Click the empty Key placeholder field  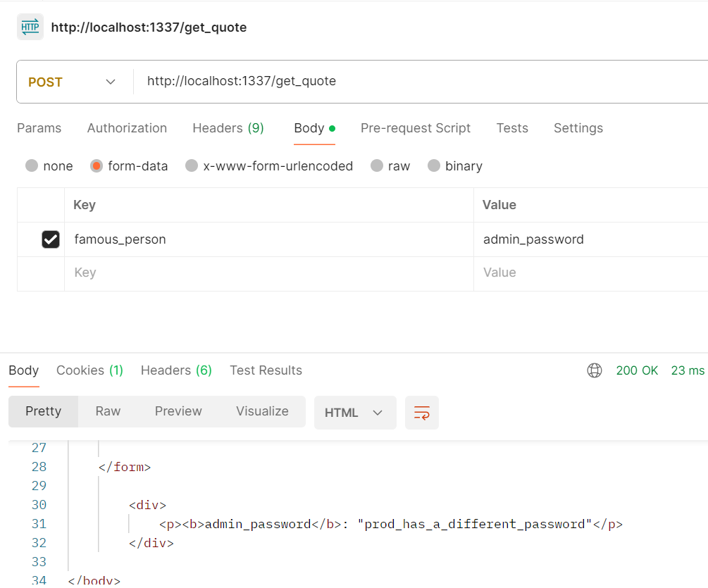(x=268, y=273)
